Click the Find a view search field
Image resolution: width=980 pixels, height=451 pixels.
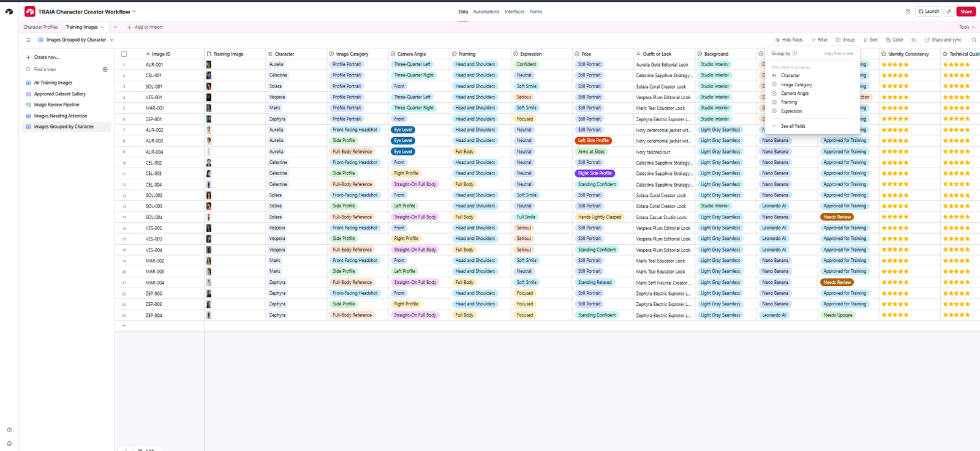pyautogui.click(x=61, y=70)
